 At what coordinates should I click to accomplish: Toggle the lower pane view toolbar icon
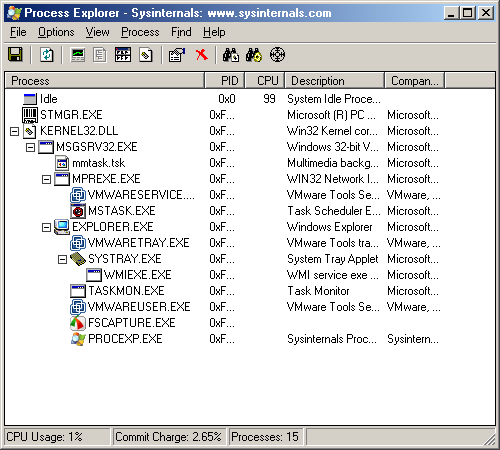pyautogui.click(x=123, y=55)
